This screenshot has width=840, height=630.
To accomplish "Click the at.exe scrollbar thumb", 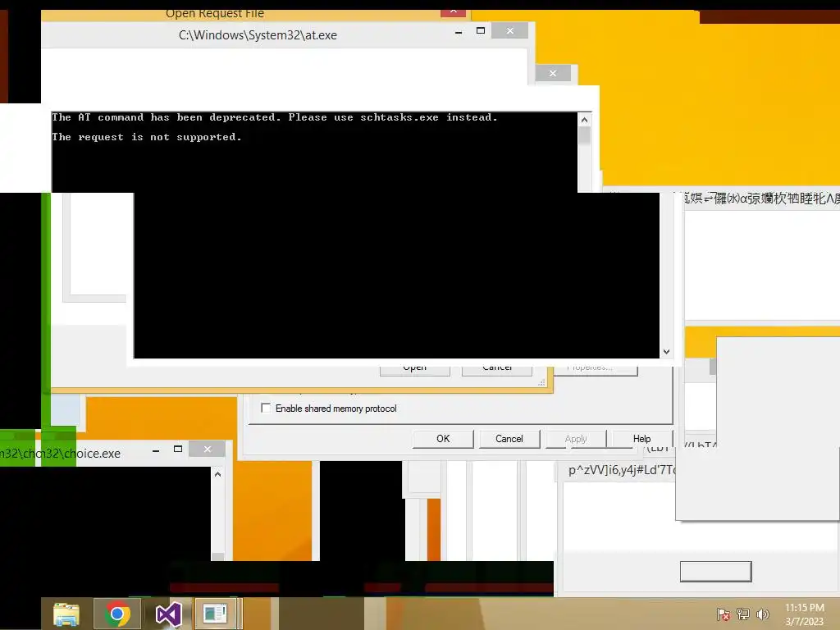I will [x=584, y=135].
